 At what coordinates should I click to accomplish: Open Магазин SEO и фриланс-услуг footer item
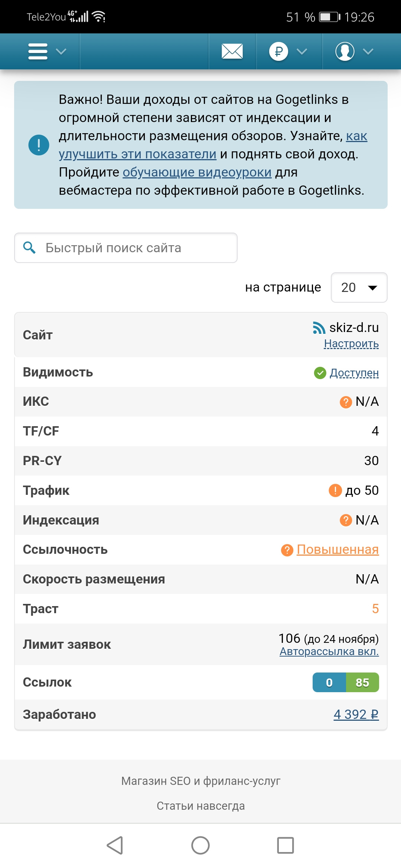[200, 781]
